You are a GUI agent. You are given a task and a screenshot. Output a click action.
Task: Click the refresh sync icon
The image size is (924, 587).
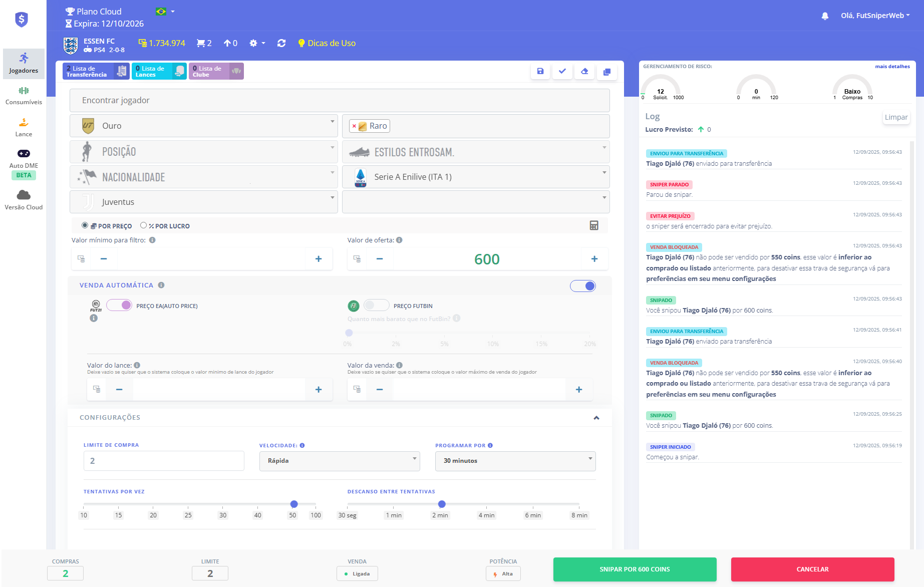pyautogui.click(x=281, y=44)
